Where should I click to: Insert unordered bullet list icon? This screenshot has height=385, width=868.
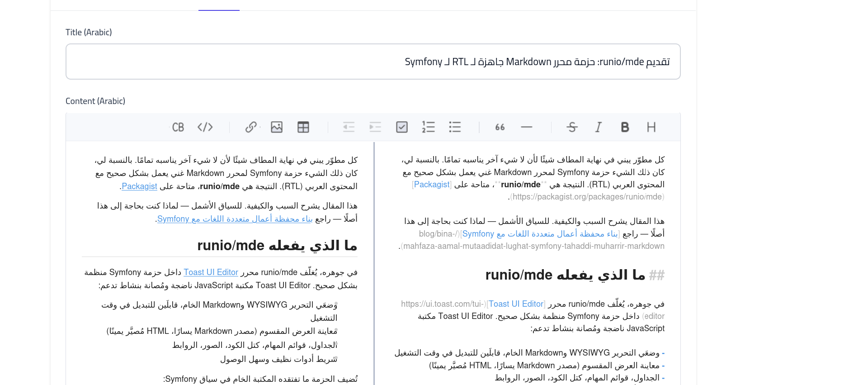click(455, 127)
